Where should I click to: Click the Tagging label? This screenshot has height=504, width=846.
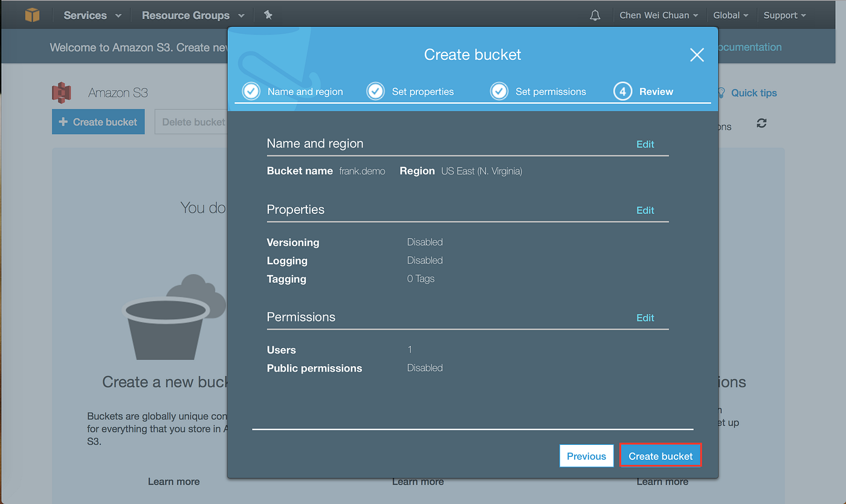pos(286,280)
